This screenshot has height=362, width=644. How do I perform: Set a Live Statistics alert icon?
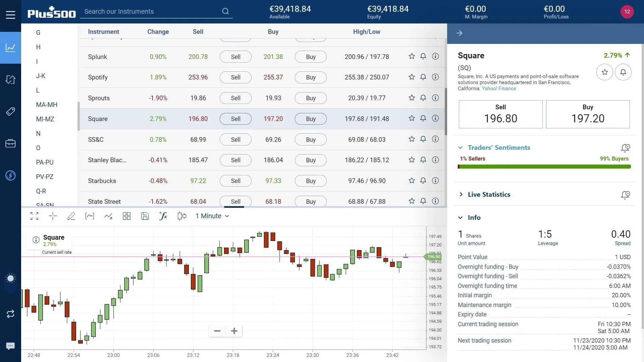click(x=626, y=195)
